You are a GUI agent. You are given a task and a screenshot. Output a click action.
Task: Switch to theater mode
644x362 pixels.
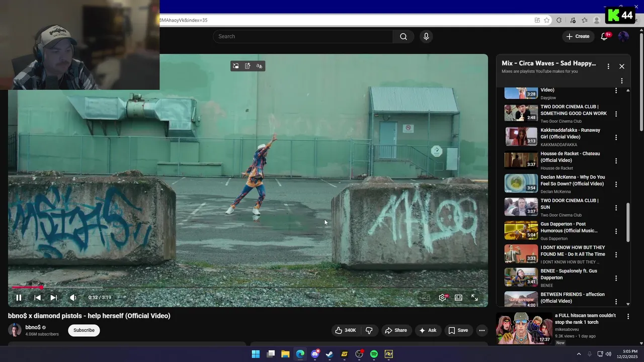click(458, 298)
